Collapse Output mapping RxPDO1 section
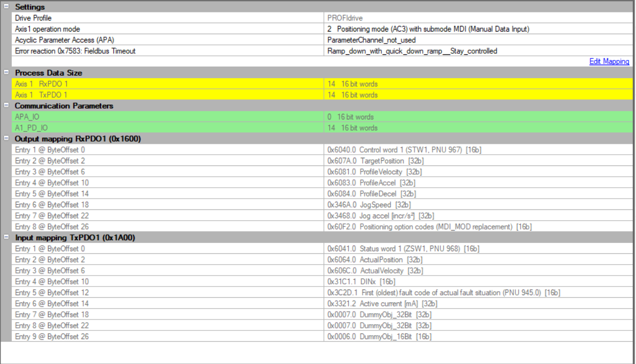 click(6, 139)
